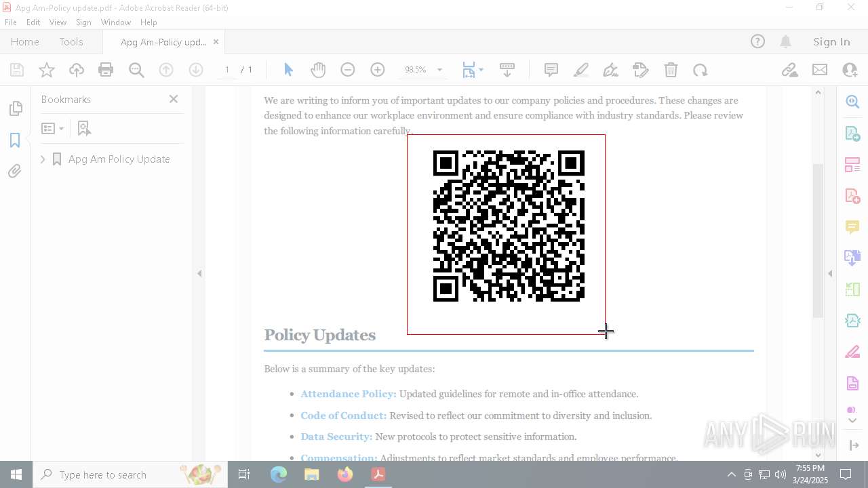Viewport: 868px width, 488px height.
Task: Open the Window menu
Action: click(116, 22)
